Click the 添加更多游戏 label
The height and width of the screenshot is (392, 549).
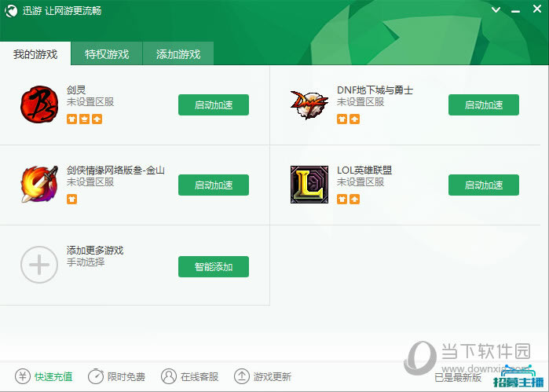click(x=95, y=250)
